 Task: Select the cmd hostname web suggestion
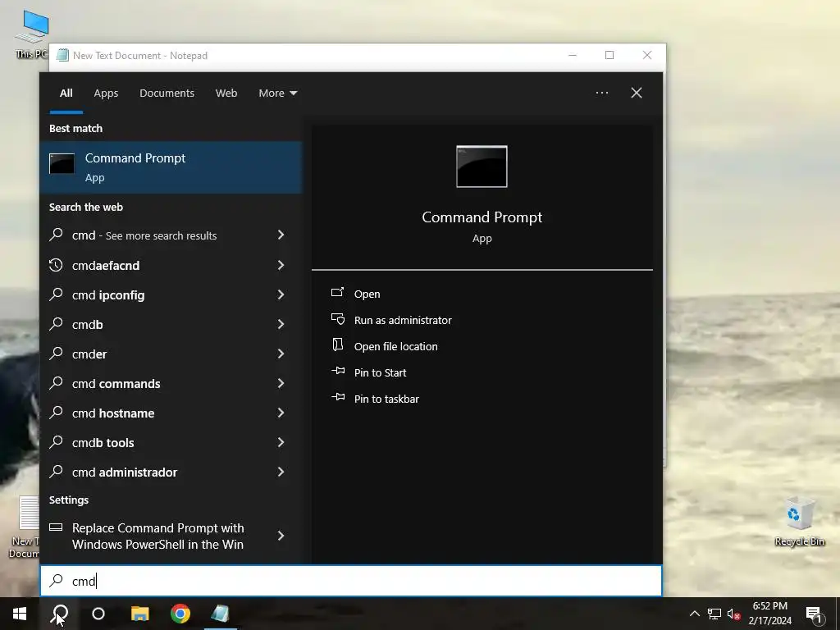(171, 413)
